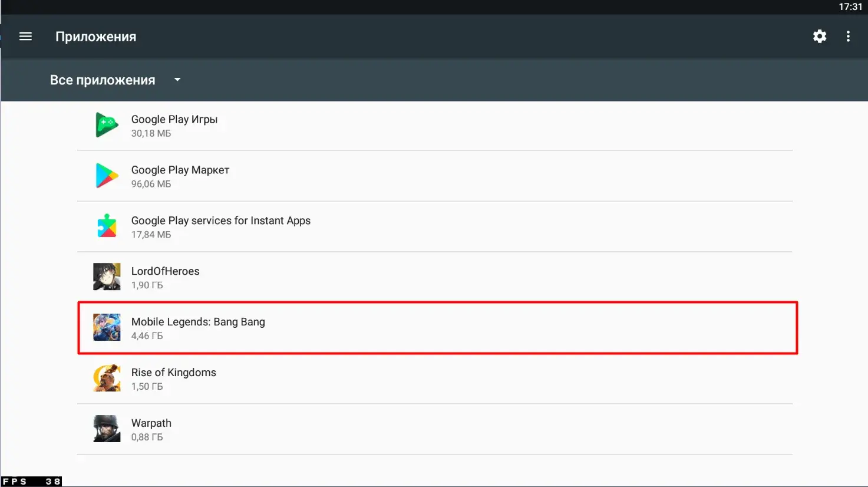Click the Google Play Игры app icon

(107, 125)
